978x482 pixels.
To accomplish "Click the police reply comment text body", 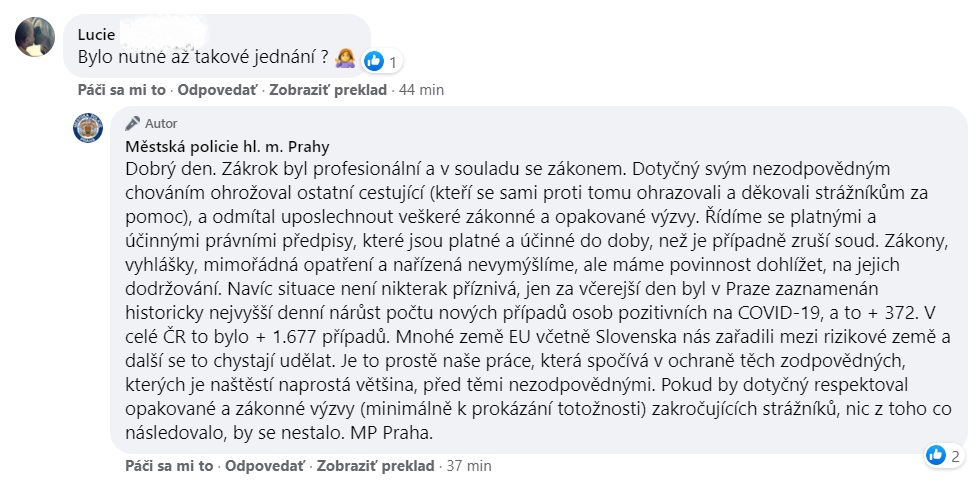I will click(x=538, y=301).
